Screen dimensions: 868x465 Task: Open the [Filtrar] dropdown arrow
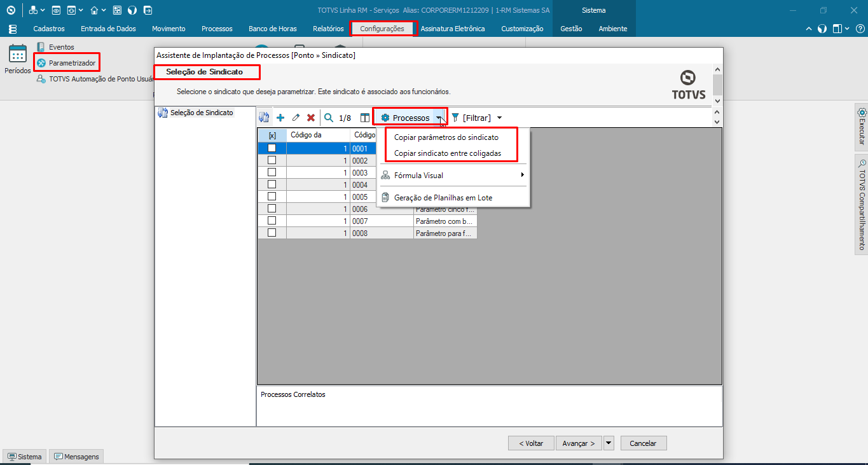(499, 118)
